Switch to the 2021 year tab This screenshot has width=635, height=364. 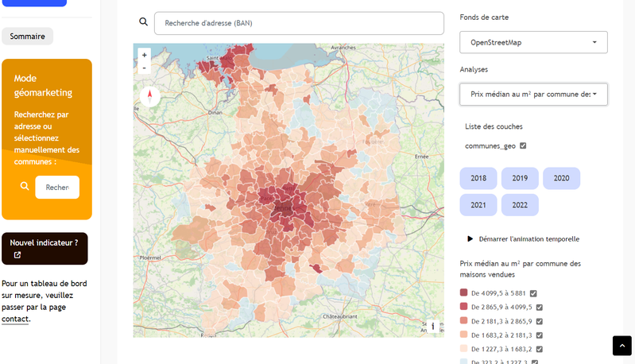click(x=478, y=205)
